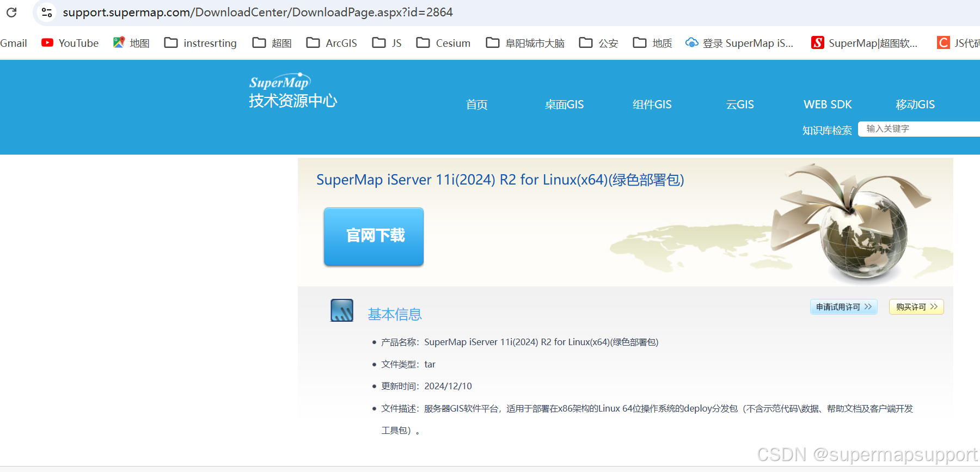Click the 基本信息 section icon
Image resolution: width=980 pixels, height=472 pixels.
point(342,310)
